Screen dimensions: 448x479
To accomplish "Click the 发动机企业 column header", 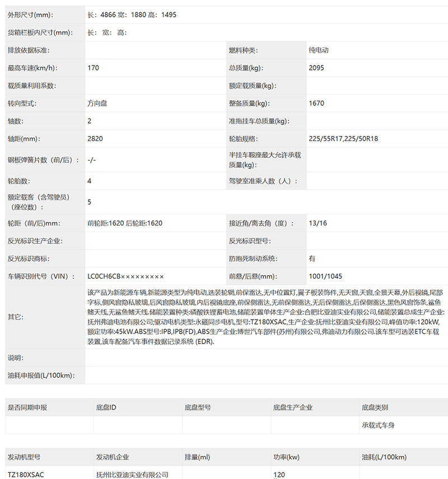I will pos(113,457).
